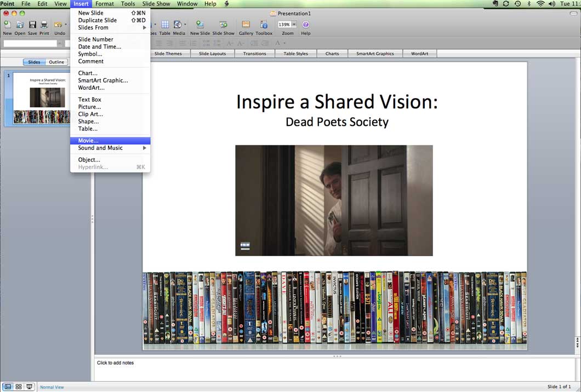Switch to Normal View using status bar icon
The width and height of the screenshot is (581, 392).
[8, 387]
